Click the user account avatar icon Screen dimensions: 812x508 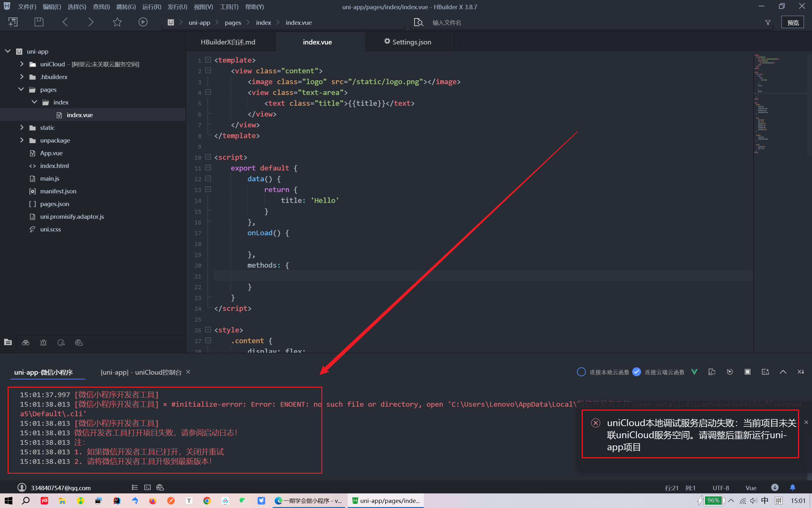22,487
